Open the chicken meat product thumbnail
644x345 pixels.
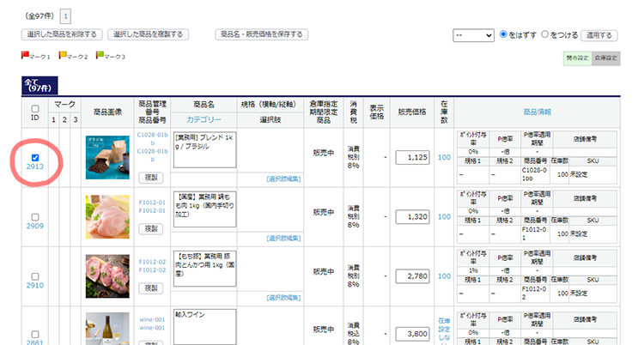(107, 216)
